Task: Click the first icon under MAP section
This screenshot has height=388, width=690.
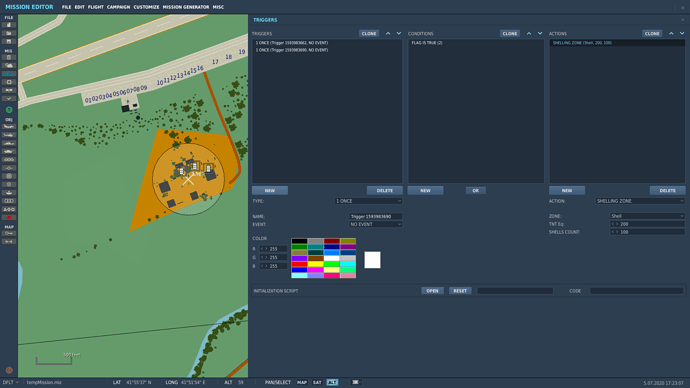Action: pyautogui.click(x=9, y=234)
